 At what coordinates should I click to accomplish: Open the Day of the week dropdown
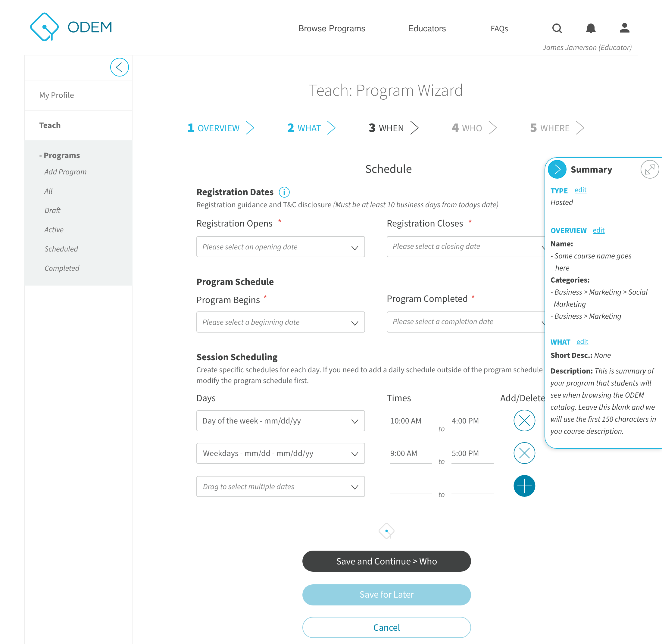280,421
